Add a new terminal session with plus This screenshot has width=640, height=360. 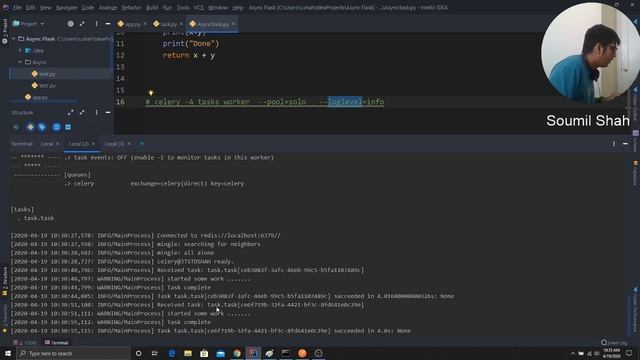[142, 144]
